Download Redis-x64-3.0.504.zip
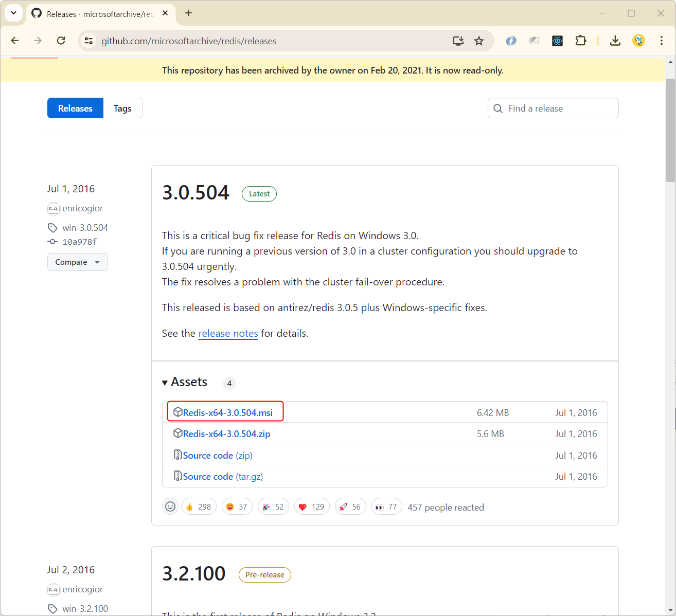The image size is (676, 616). coord(226,433)
